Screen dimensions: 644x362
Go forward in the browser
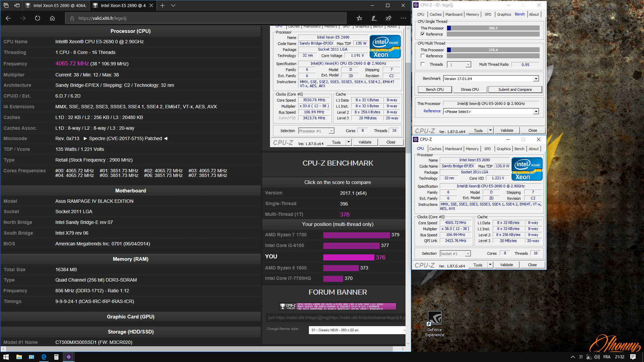tap(23, 18)
